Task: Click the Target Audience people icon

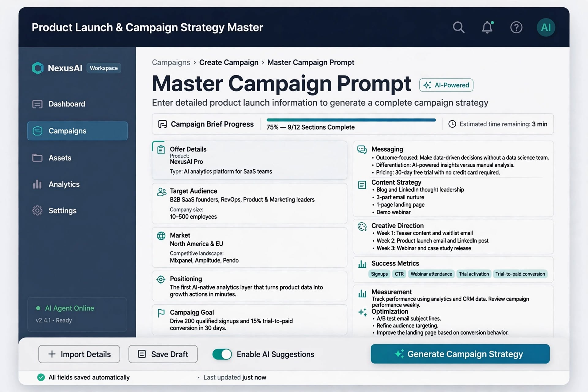Action: [161, 192]
